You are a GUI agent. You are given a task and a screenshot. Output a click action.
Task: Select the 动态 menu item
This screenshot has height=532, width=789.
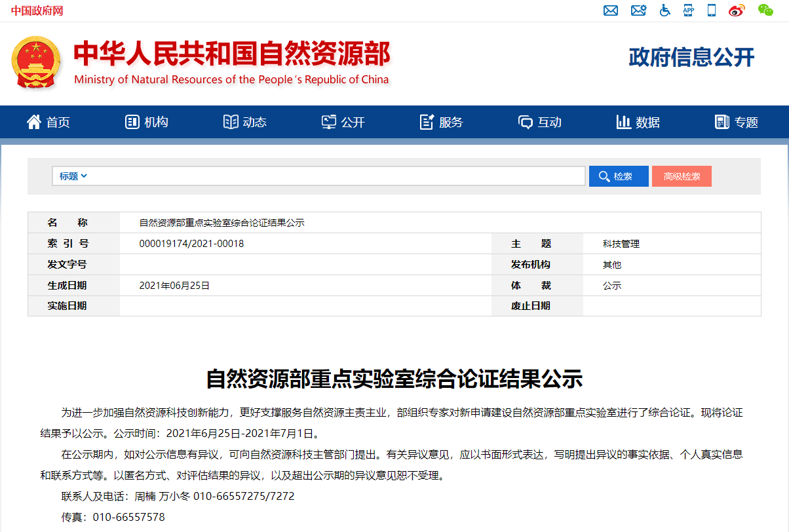pyautogui.click(x=244, y=122)
